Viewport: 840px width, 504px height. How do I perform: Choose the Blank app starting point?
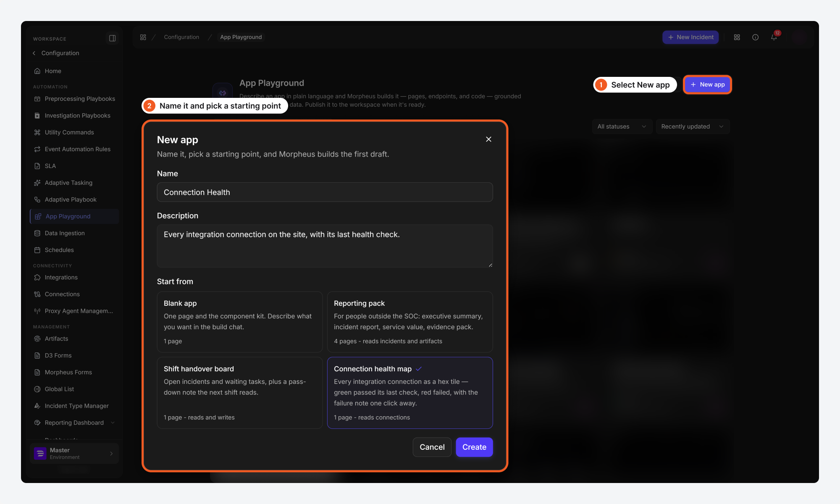[240, 322]
